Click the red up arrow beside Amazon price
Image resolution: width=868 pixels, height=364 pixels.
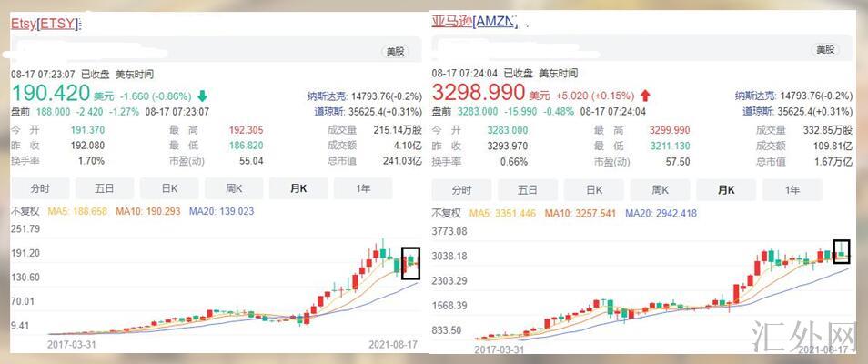tap(645, 96)
